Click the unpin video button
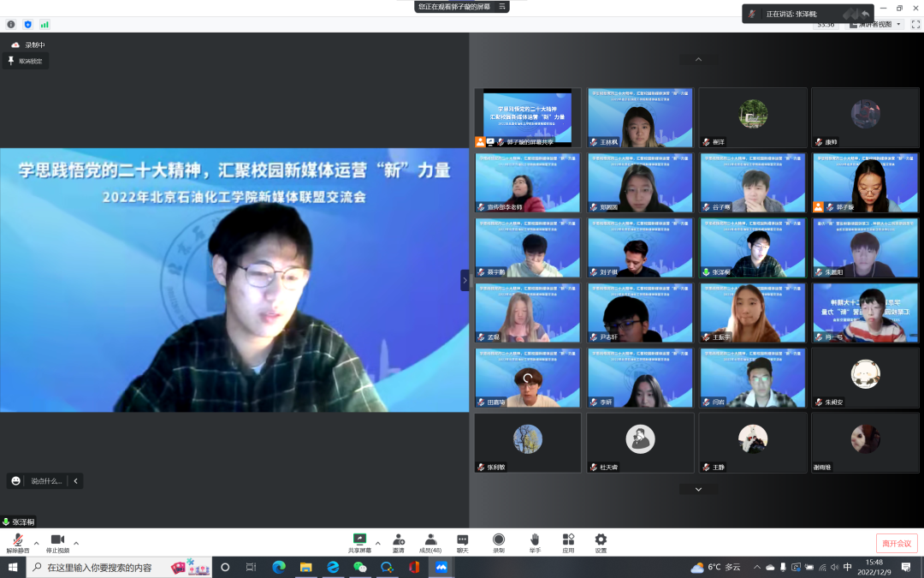The height and width of the screenshot is (578, 924). (x=26, y=62)
